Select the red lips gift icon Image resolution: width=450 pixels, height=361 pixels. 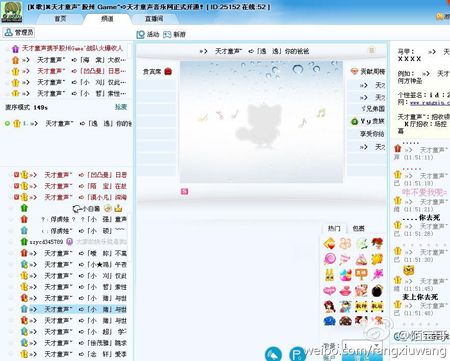click(345, 291)
